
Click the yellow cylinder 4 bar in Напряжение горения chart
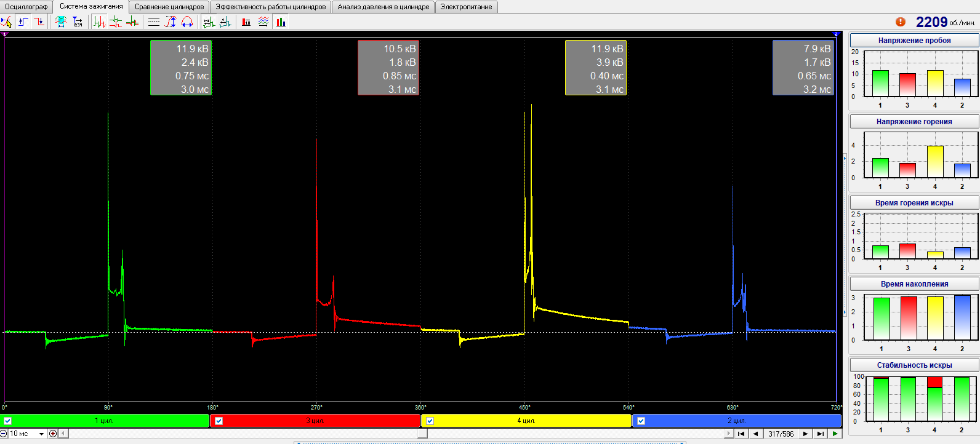tap(935, 162)
